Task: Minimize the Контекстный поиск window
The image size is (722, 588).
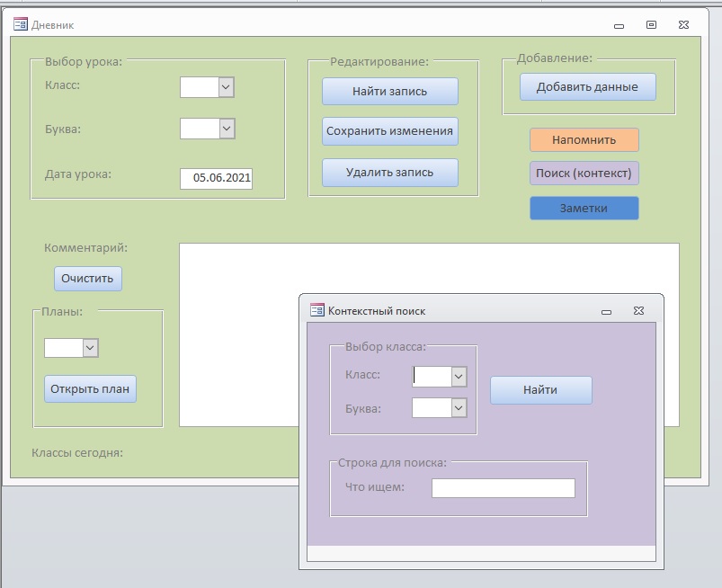Action: (606, 312)
